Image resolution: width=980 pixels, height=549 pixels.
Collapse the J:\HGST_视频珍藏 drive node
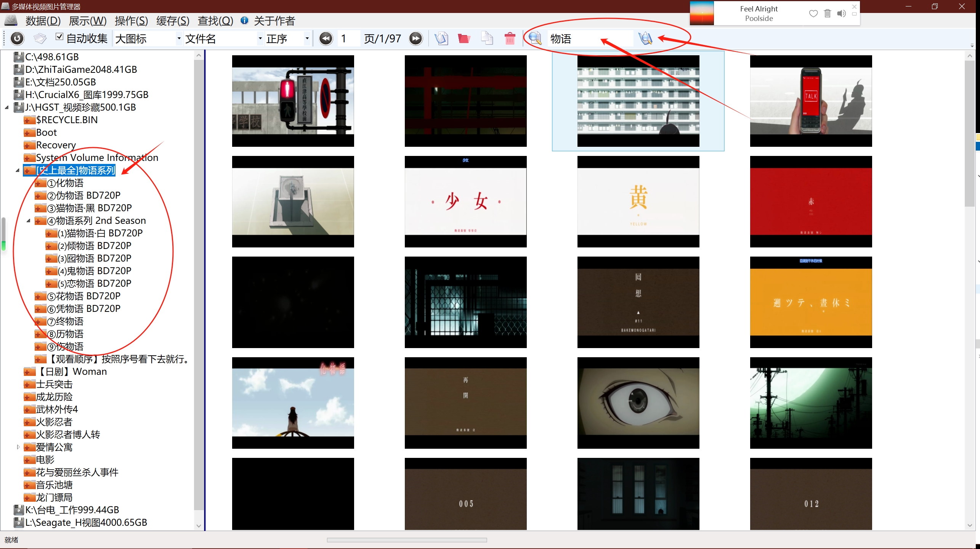7,108
